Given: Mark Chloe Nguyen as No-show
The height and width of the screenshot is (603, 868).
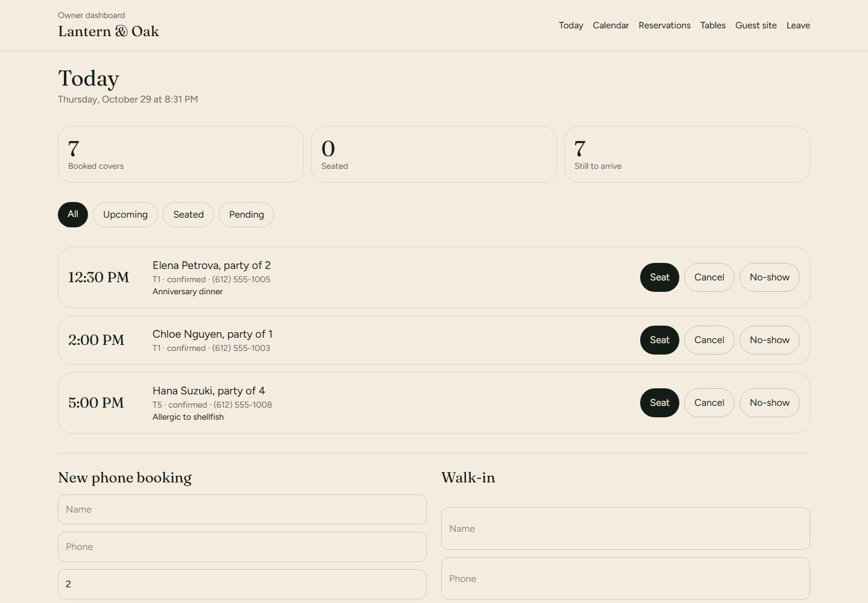Looking at the screenshot, I should click(770, 340).
